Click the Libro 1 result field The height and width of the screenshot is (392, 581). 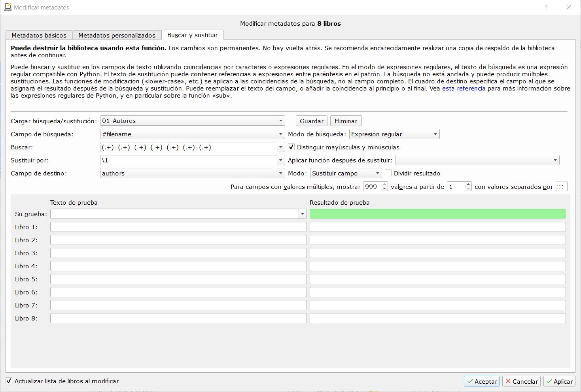[438, 227]
